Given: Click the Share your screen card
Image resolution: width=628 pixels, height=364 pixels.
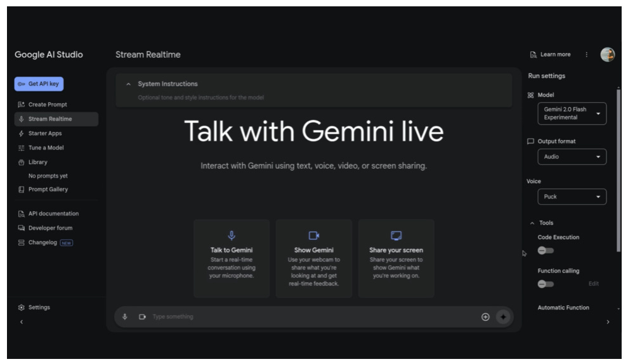Looking at the screenshot, I should 396,258.
